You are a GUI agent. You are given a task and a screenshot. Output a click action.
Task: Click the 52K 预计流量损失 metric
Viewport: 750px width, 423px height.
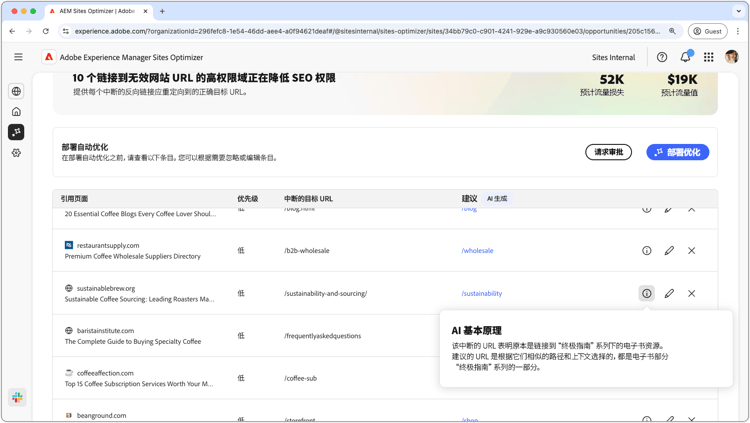tap(603, 85)
